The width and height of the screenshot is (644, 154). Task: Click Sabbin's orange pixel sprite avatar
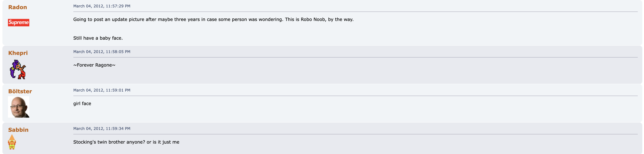click(x=12, y=142)
